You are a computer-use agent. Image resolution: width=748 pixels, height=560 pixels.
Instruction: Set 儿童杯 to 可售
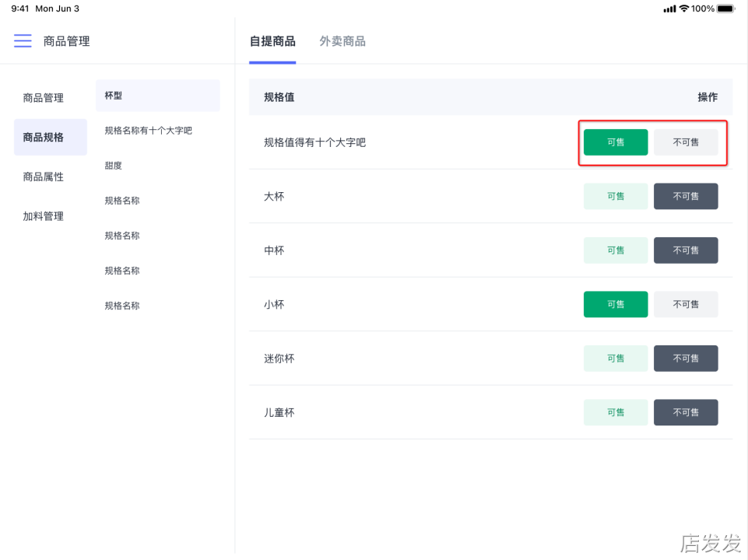(615, 412)
